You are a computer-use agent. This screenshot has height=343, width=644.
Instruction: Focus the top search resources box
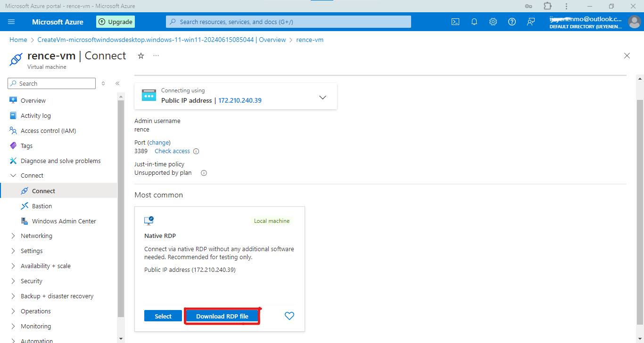(289, 22)
